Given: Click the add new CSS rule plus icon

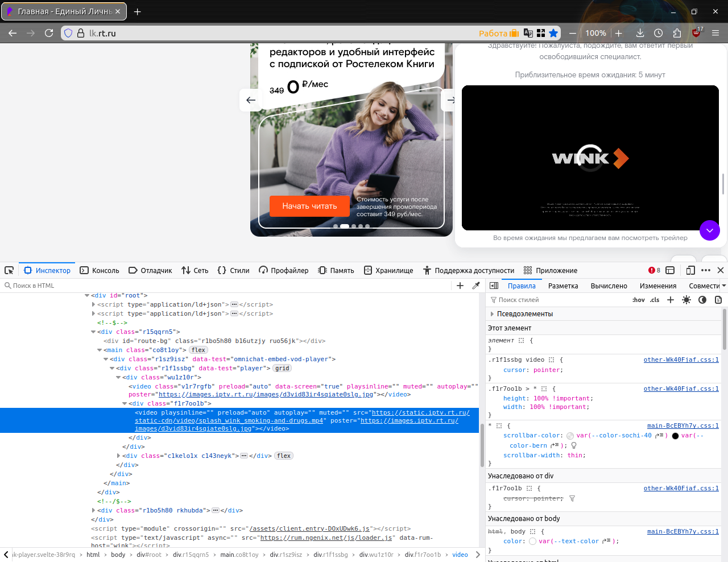Looking at the screenshot, I should [671, 300].
